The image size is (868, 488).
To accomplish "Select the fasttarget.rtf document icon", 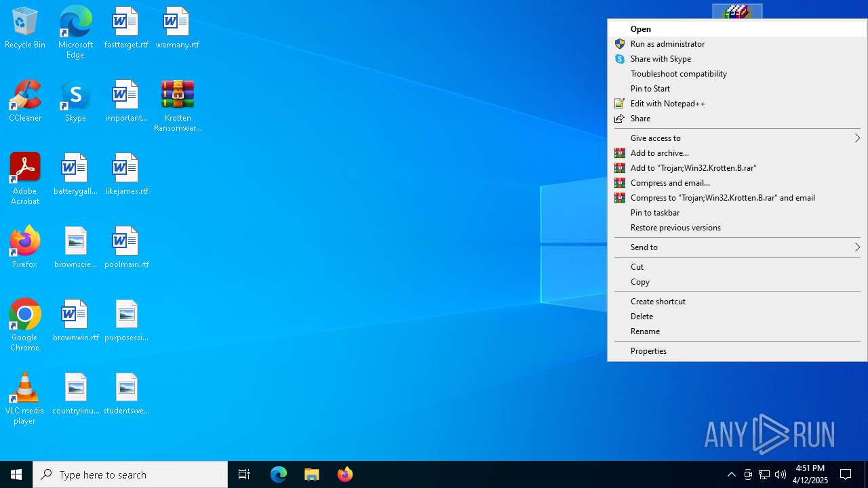I will pos(126,28).
